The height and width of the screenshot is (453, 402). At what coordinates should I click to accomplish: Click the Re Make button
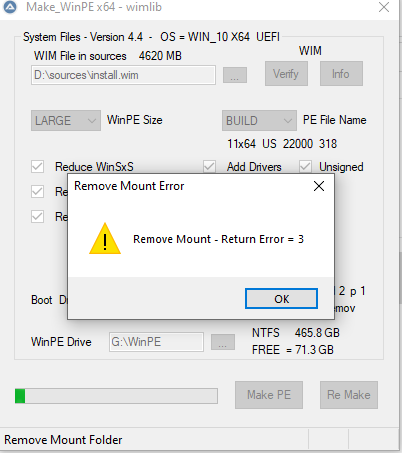pyautogui.click(x=349, y=395)
